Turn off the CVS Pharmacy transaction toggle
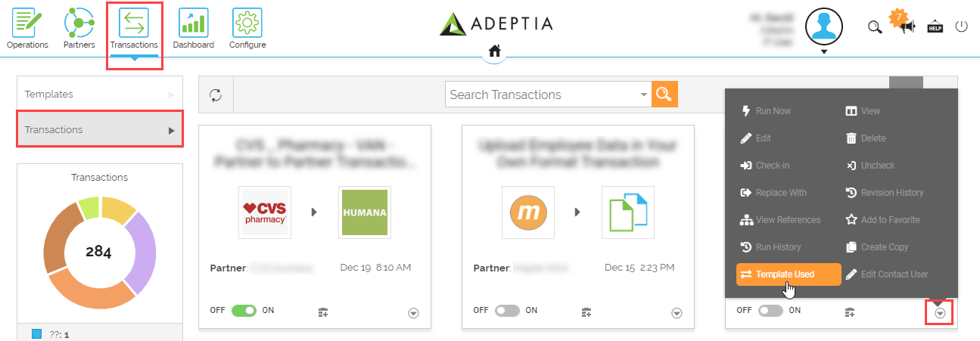 (244, 311)
